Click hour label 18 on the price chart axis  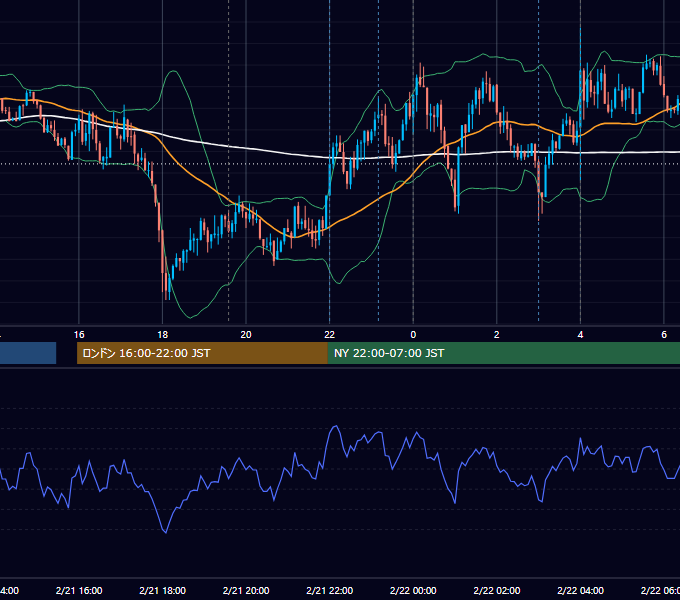[163, 335]
